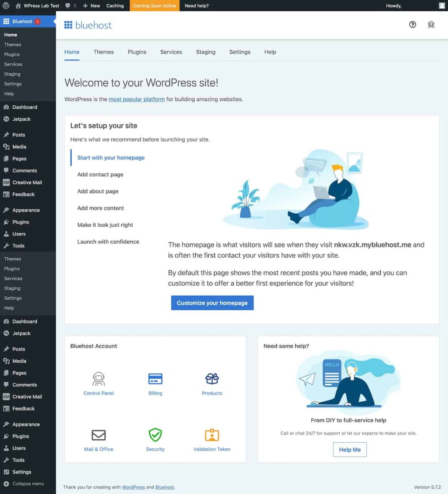Click the Products gift box icon
This screenshot has height=494, width=448.
[212, 378]
